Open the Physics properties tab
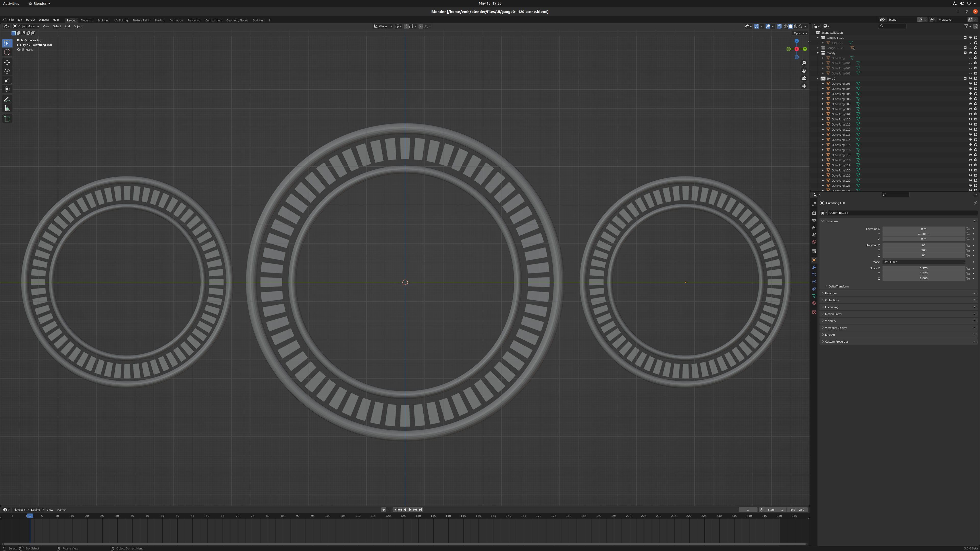This screenshot has width=980, height=551. click(x=814, y=282)
